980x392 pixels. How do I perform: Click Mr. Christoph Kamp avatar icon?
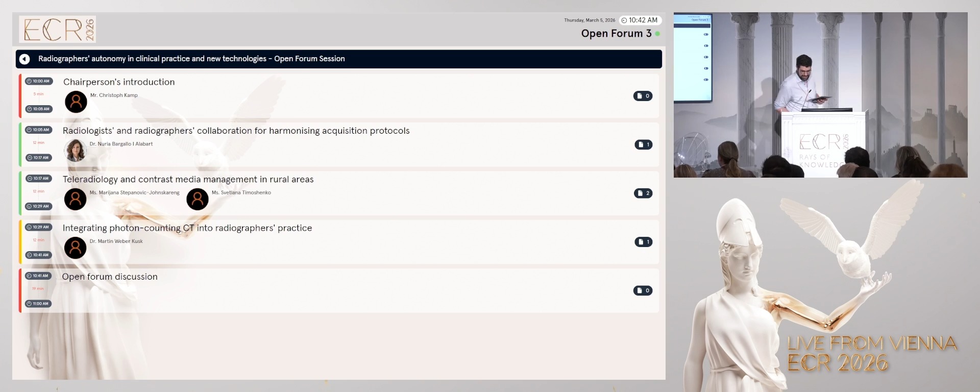pyautogui.click(x=76, y=102)
